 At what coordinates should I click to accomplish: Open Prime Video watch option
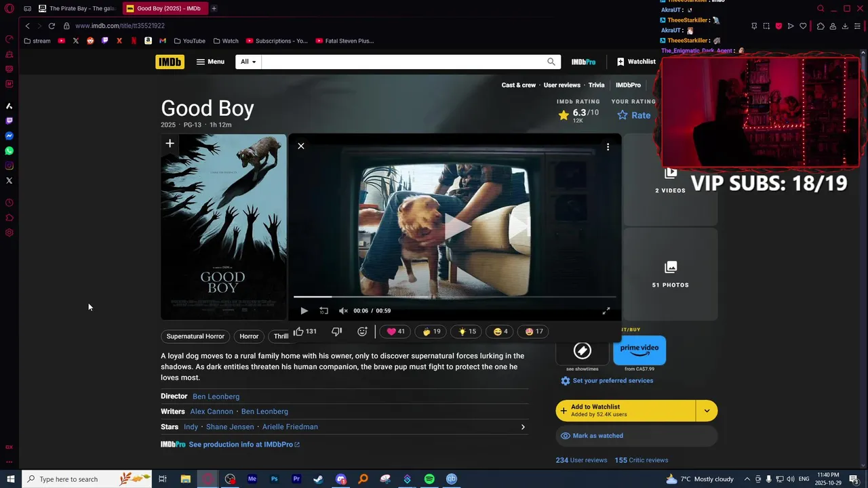(x=639, y=350)
